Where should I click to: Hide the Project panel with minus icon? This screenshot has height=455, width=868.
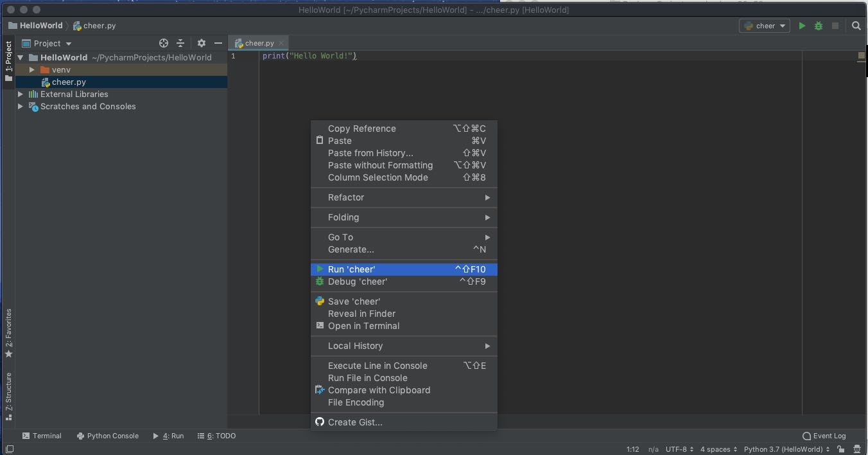pyautogui.click(x=218, y=43)
